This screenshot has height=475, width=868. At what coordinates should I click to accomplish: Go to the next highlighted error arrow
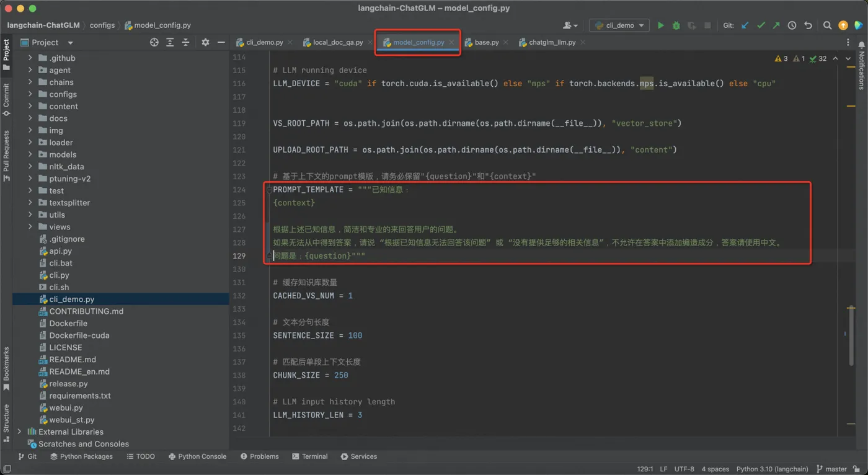coord(849,58)
